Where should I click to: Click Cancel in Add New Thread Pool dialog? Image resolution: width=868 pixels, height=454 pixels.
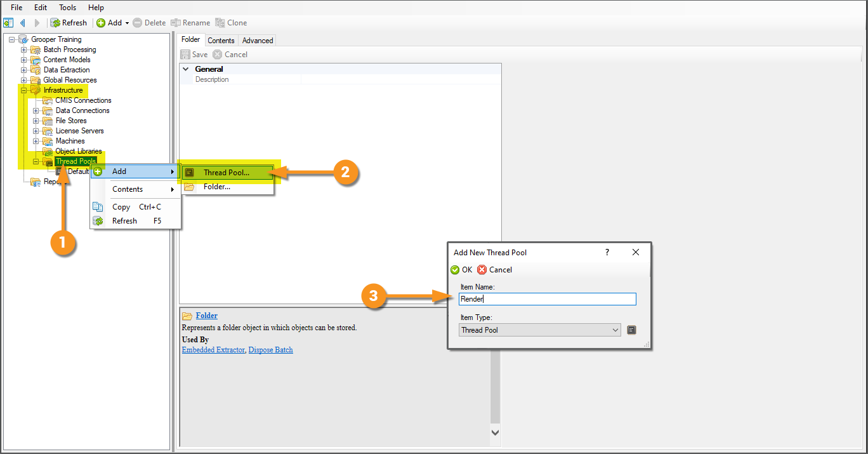495,270
